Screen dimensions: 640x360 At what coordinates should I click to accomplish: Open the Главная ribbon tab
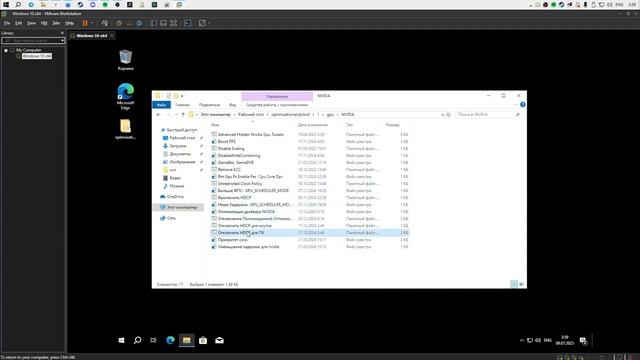click(182, 105)
